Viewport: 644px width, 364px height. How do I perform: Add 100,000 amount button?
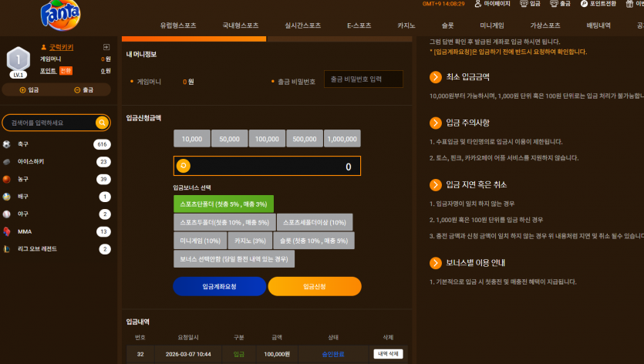pos(267,139)
